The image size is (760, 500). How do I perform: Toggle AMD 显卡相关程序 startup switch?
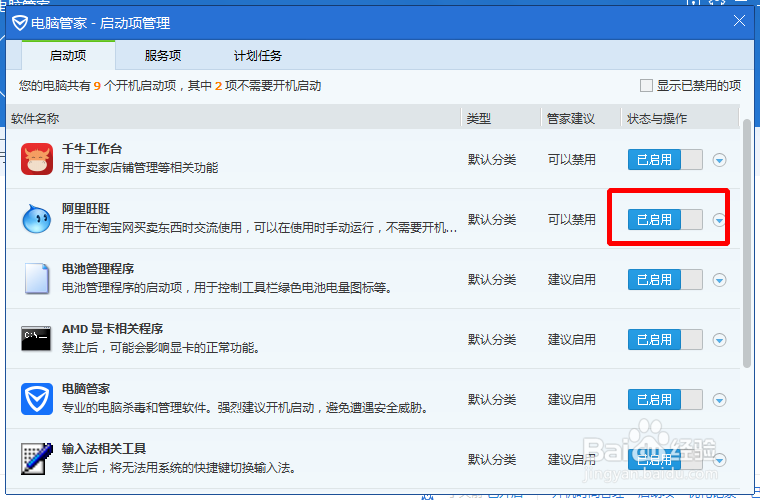click(x=665, y=340)
